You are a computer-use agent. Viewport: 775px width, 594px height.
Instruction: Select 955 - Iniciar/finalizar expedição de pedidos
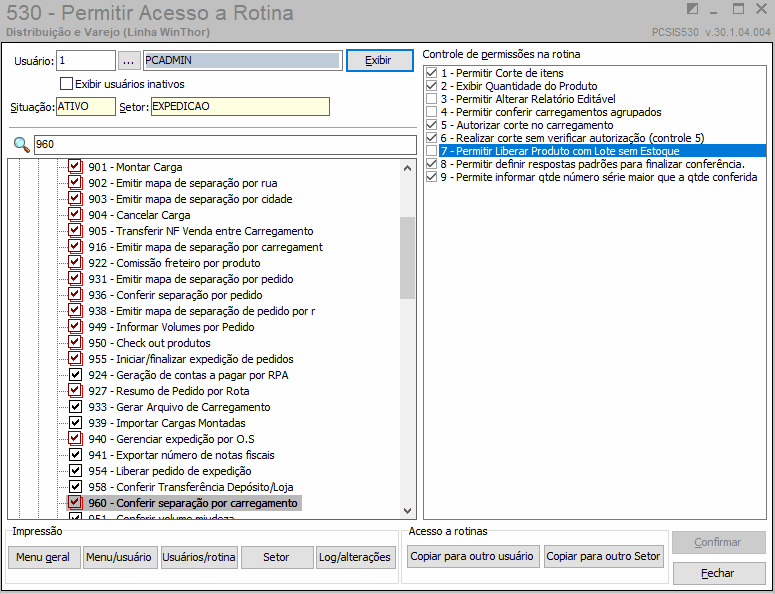[191, 359]
